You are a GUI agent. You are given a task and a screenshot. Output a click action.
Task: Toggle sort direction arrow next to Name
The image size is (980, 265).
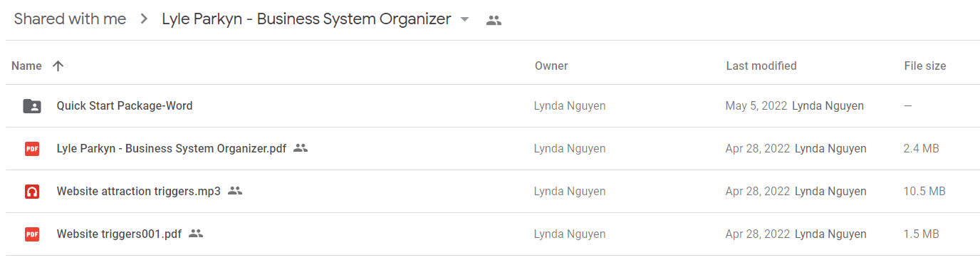58,66
